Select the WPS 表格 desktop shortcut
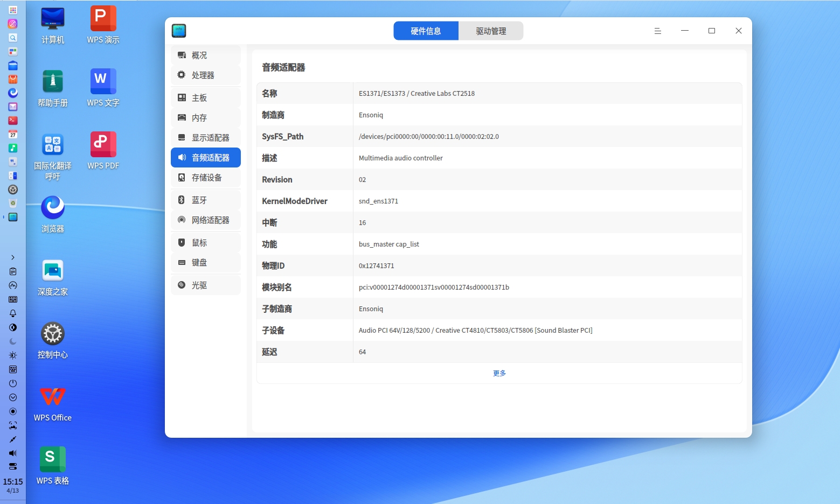Screen dimensions: 840x504 [x=53, y=467]
